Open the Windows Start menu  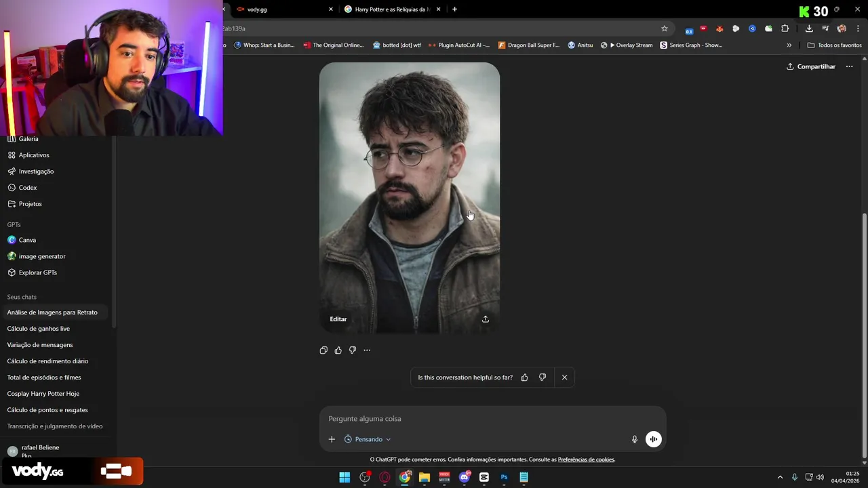pyautogui.click(x=344, y=477)
